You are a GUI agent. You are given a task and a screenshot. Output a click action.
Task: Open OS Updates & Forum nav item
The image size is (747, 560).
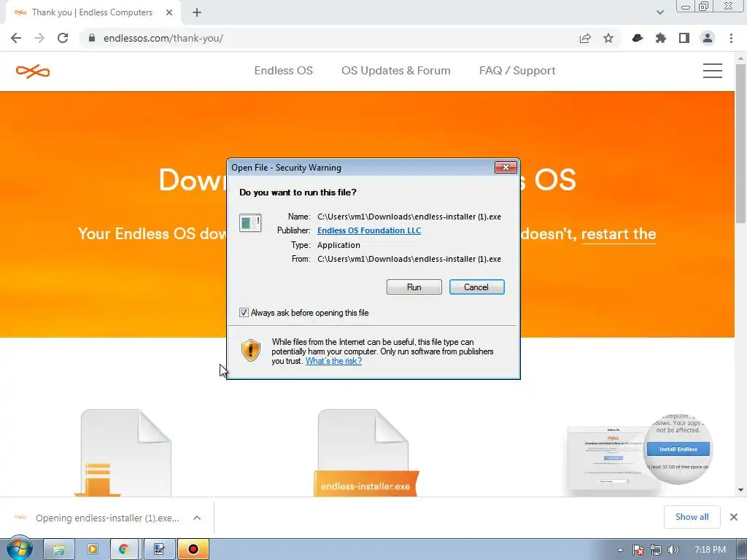396,71
